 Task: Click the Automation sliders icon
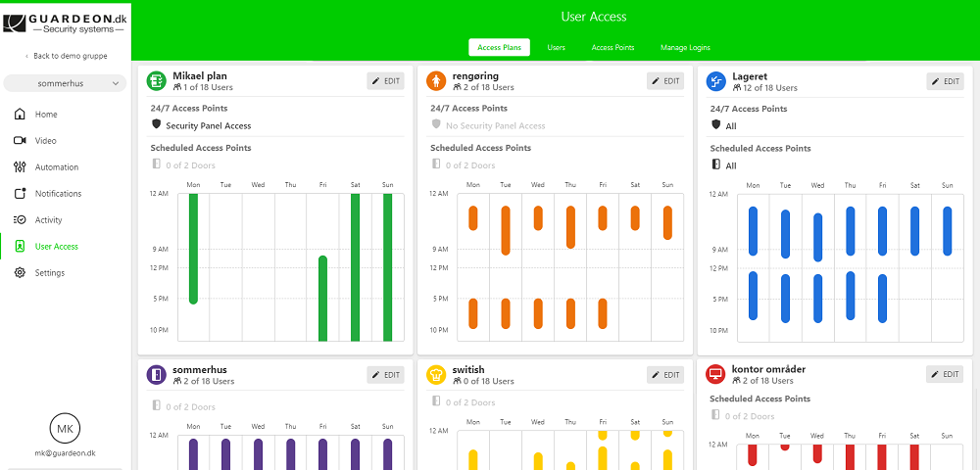tap(20, 167)
